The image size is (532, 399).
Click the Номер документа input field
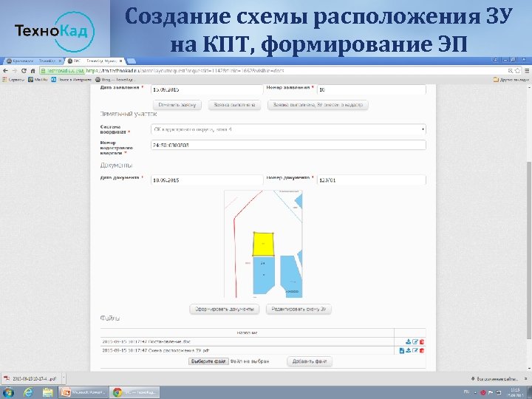click(x=372, y=180)
